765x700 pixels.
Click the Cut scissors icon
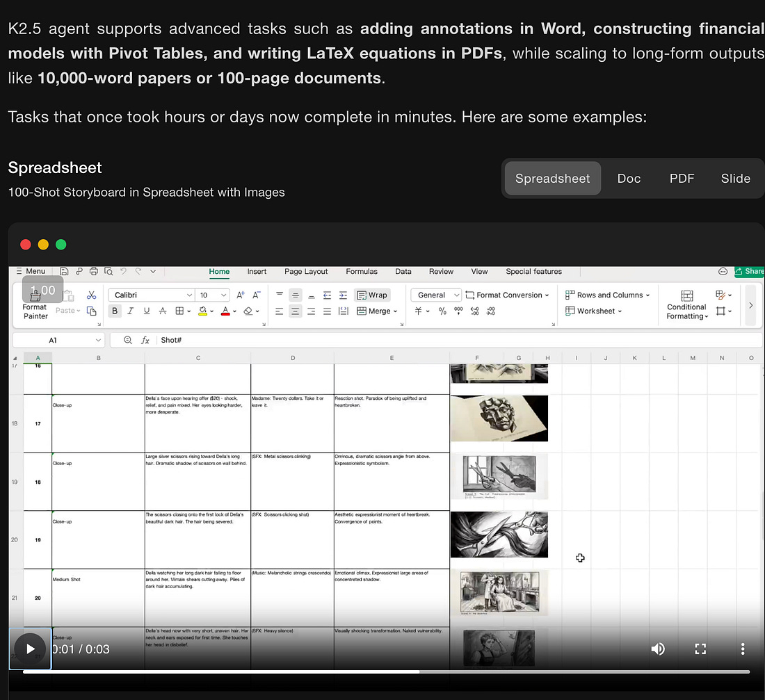(x=91, y=295)
